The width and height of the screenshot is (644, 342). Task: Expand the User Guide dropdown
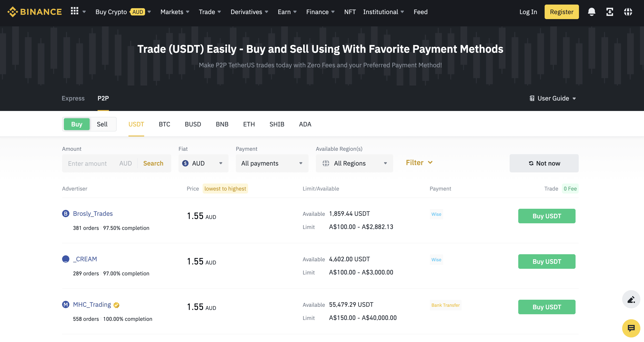tap(553, 98)
